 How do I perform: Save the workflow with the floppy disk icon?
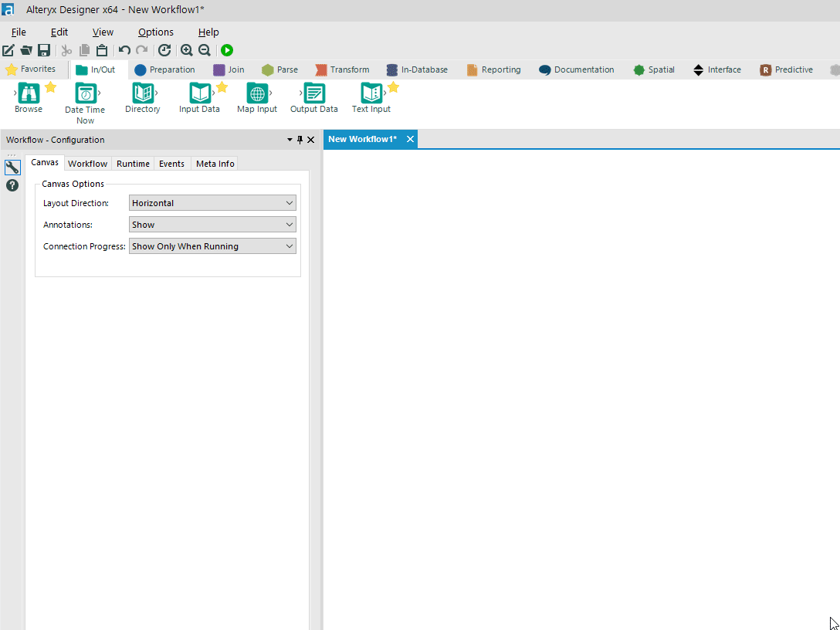coord(44,50)
